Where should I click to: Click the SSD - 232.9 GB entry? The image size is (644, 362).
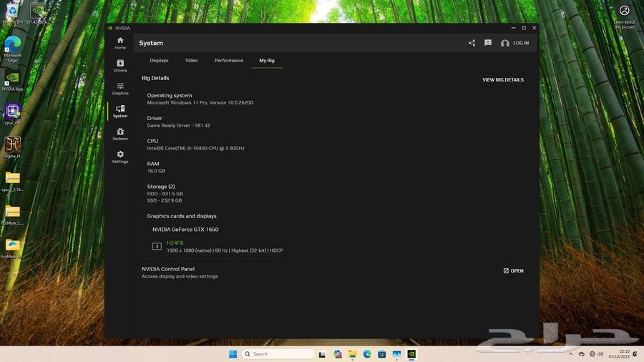[x=165, y=201]
